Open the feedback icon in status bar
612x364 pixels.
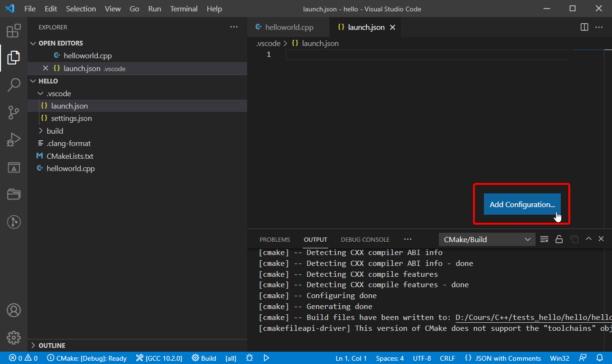point(583,358)
